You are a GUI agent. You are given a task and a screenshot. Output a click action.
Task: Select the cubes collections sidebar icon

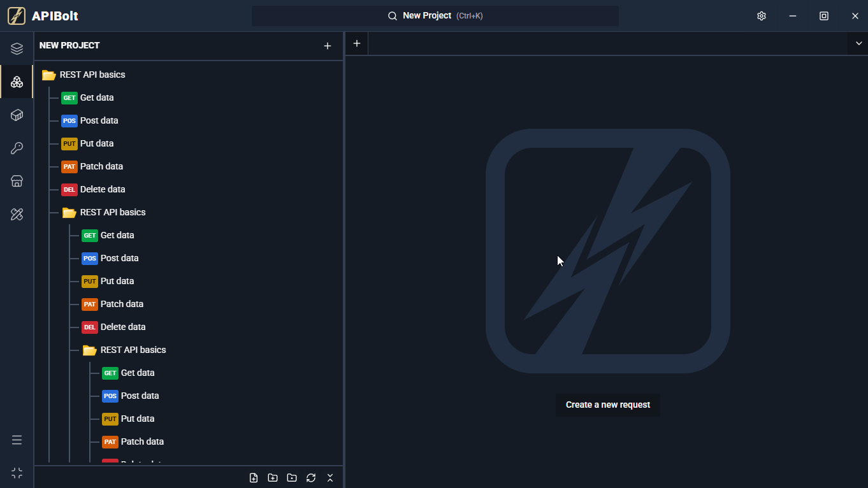pos(17,82)
